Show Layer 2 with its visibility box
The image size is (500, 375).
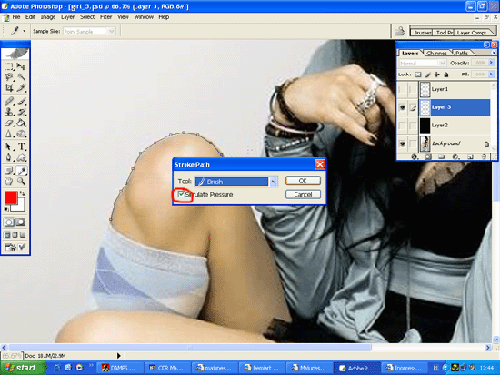click(x=402, y=125)
